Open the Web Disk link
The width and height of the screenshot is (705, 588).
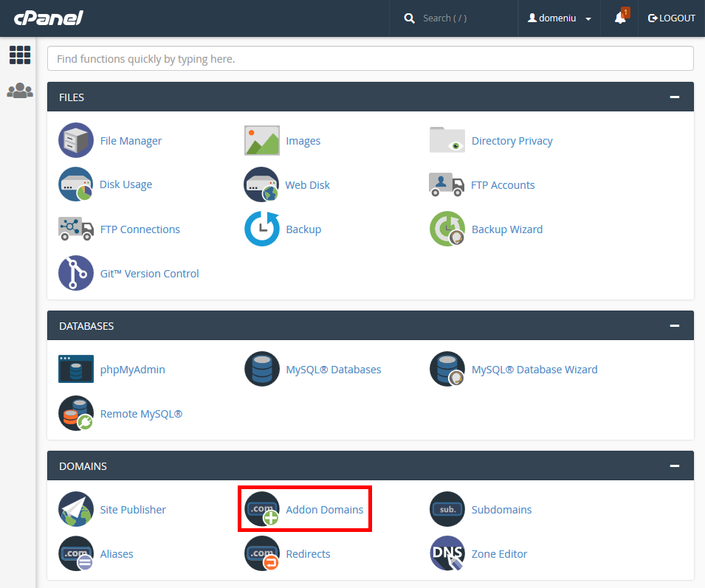click(x=308, y=185)
